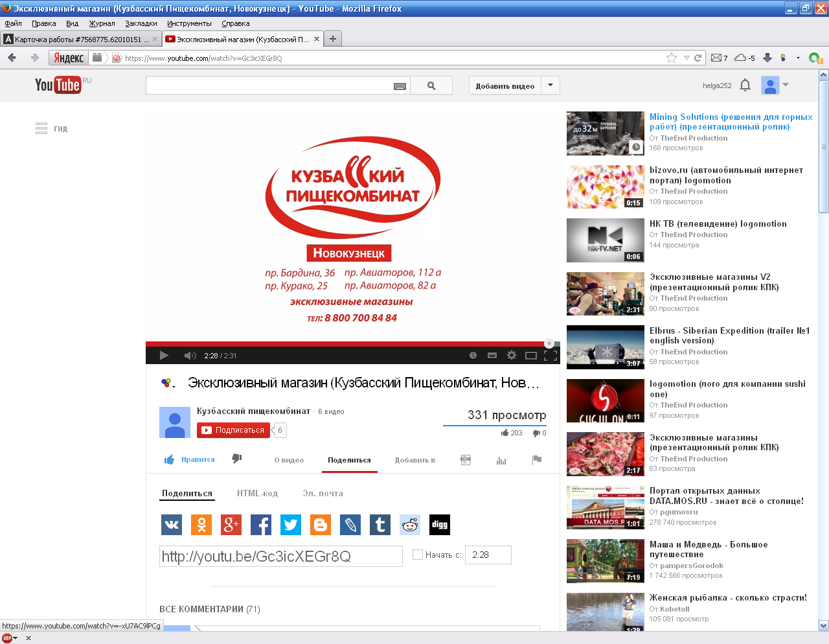Screen dimensions: 829x644
Task: Click the Elbrus - Siberian Expedition title
Action: pyautogui.click(x=730, y=336)
